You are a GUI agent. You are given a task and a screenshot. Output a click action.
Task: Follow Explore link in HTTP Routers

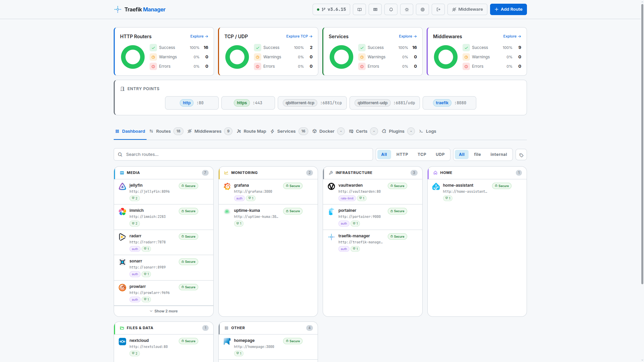click(x=199, y=37)
